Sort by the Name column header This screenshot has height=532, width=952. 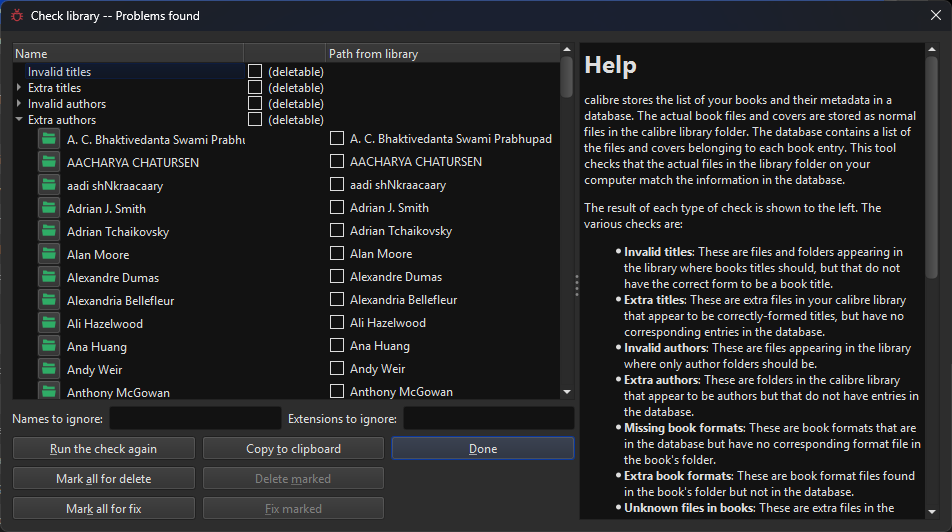[128, 53]
